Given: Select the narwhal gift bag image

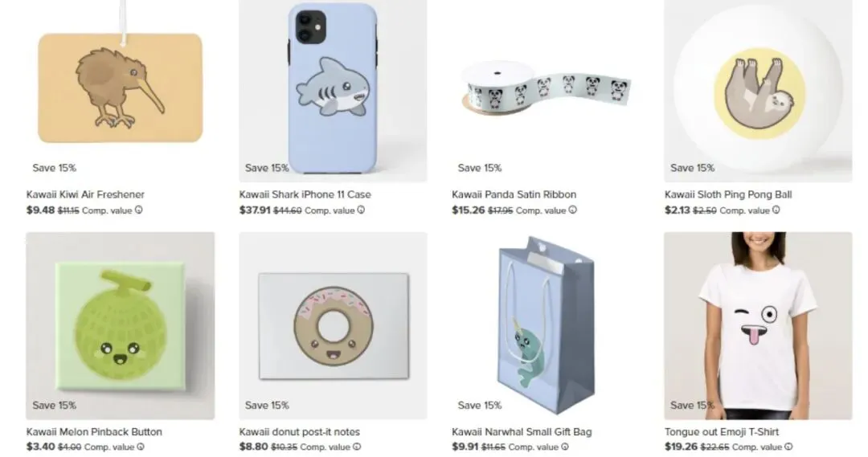Looking at the screenshot, I should click(546, 326).
